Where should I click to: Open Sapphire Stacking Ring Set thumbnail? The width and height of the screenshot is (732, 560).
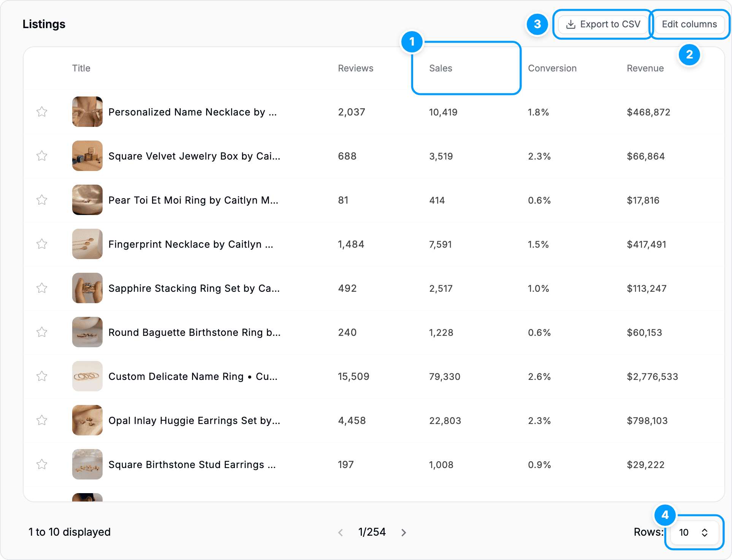87,288
